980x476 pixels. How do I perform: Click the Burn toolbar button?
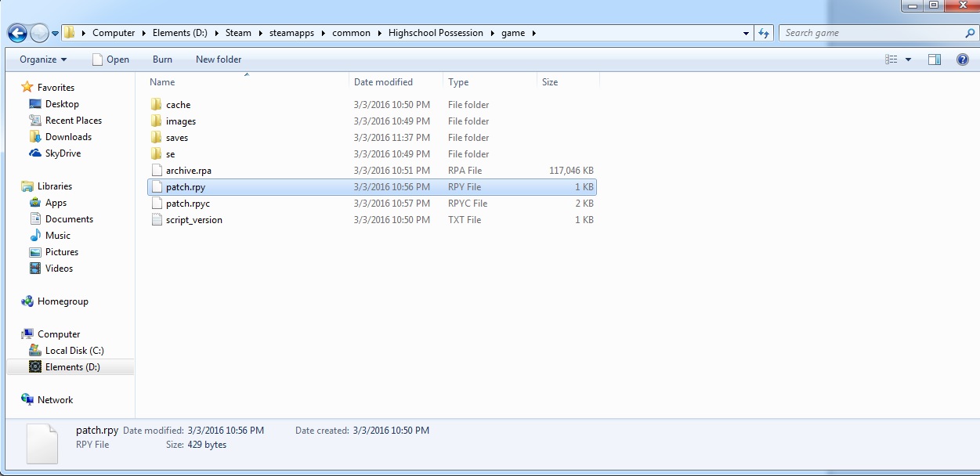tap(162, 59)
